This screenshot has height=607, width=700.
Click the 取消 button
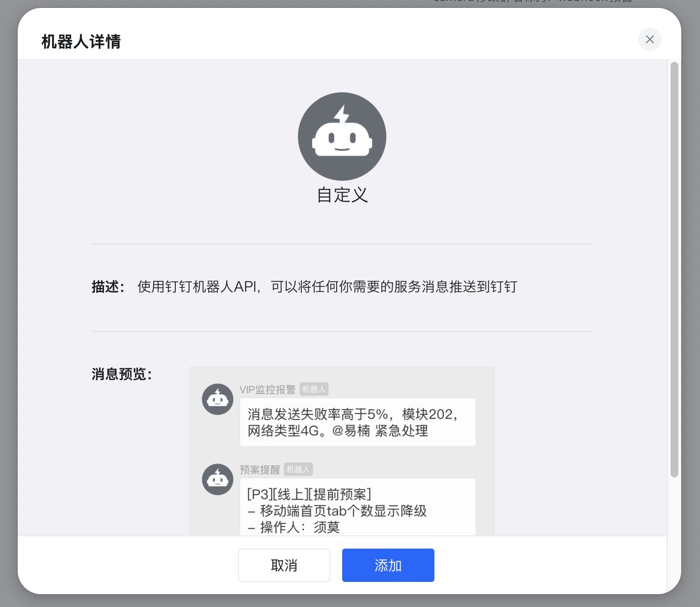click(x=284, y=565)
